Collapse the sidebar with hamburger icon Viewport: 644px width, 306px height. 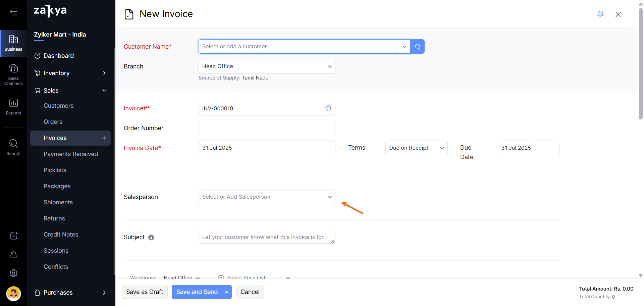click(x=13, y=12)
